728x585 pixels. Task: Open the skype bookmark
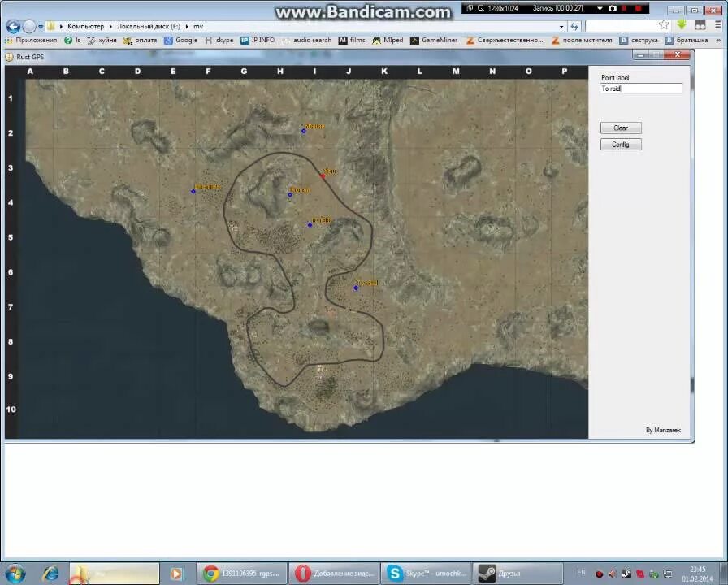pyautogui.click(x=219, y=41)
